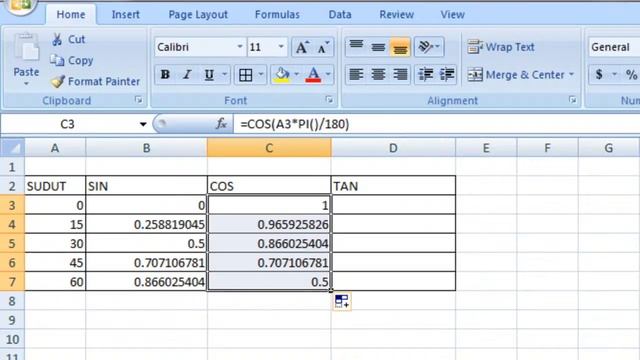Viewport: 640px width, 360px height.
Task: Select column D header
Action: pyautogui.click(x=393, y=148)
